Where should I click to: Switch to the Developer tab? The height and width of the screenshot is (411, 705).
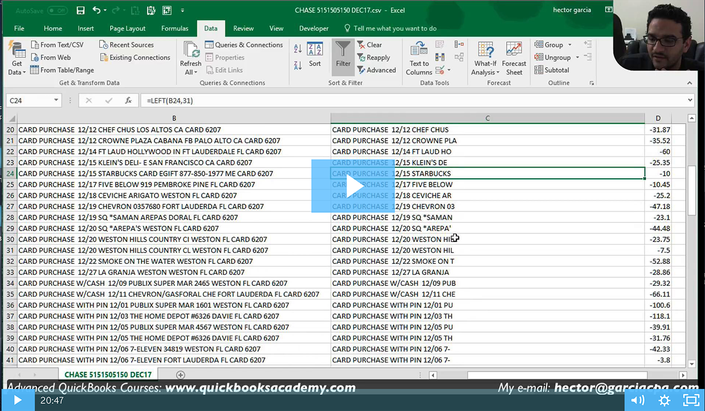point(313,28)
